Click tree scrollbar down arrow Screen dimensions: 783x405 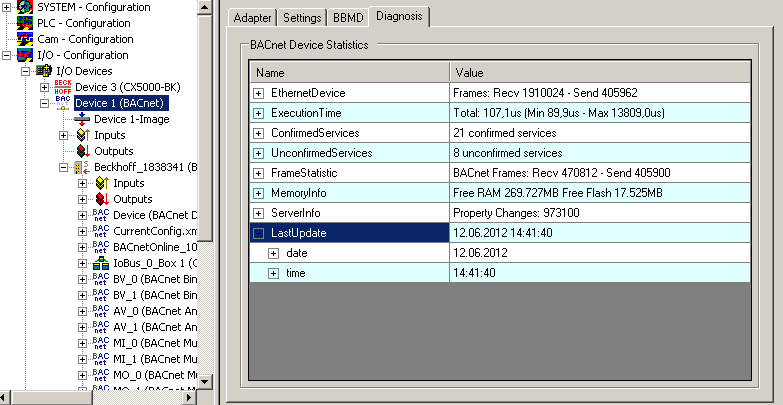pos(205,382)
